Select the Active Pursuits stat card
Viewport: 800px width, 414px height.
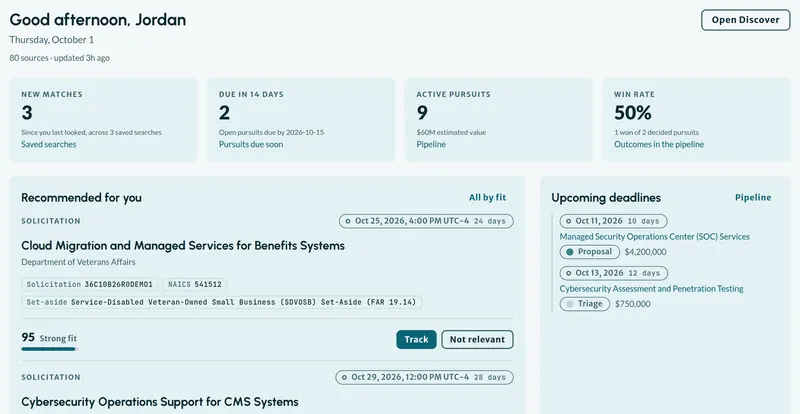[x=498, y=120]
